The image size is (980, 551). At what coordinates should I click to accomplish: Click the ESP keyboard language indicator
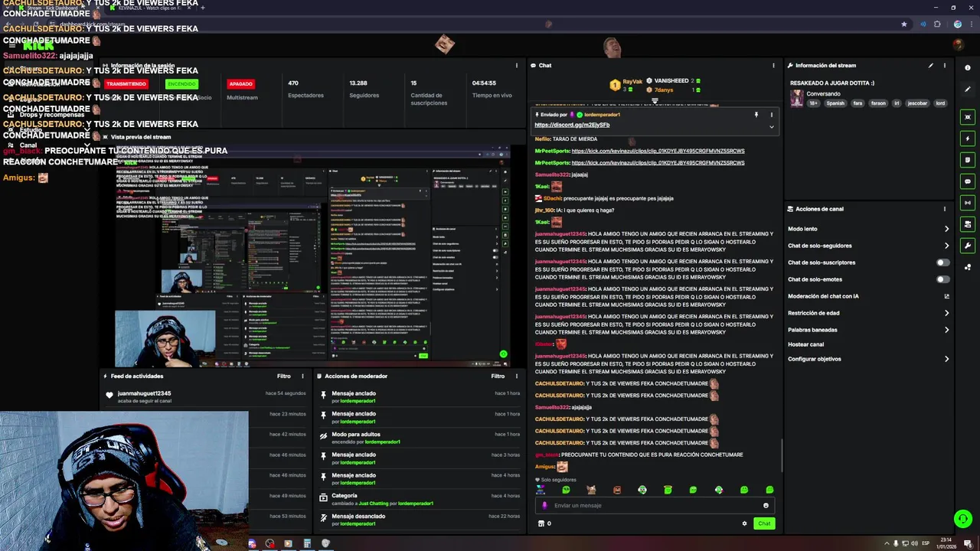point(926,543)
